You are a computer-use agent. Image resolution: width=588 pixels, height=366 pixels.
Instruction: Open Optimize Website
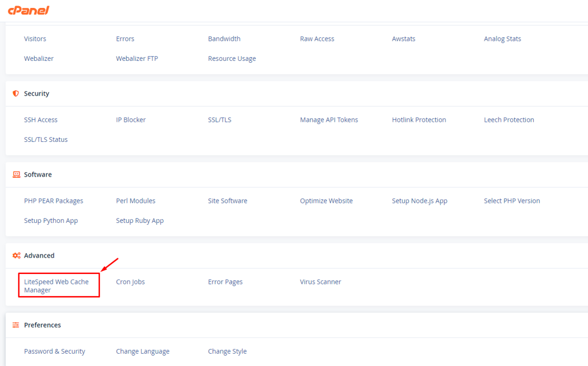(326, 200)
